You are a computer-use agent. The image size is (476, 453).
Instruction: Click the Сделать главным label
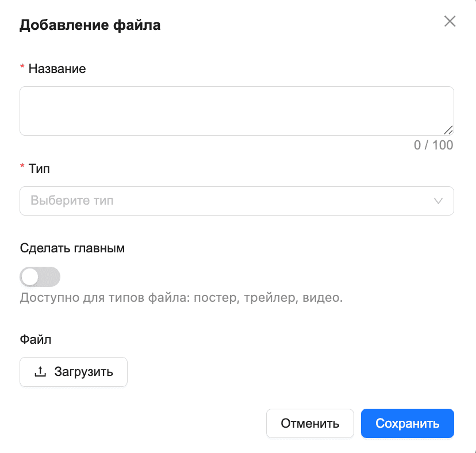coord(72,248)
